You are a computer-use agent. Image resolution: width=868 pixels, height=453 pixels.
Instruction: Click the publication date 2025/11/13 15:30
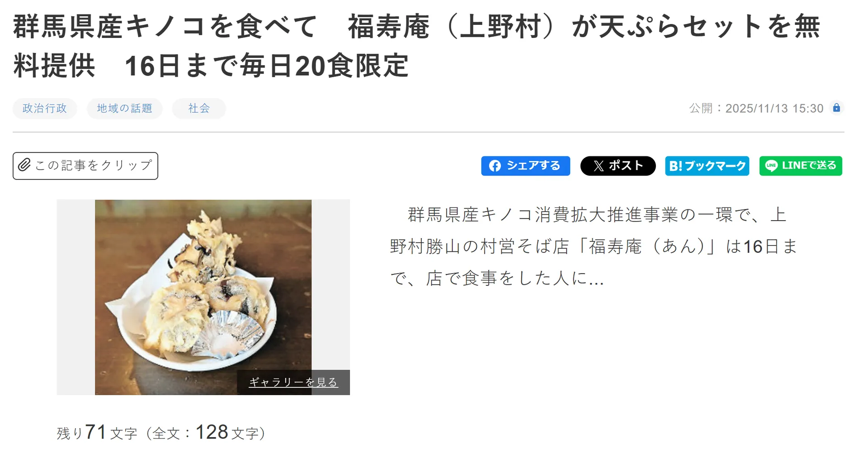tap(774, 109)
